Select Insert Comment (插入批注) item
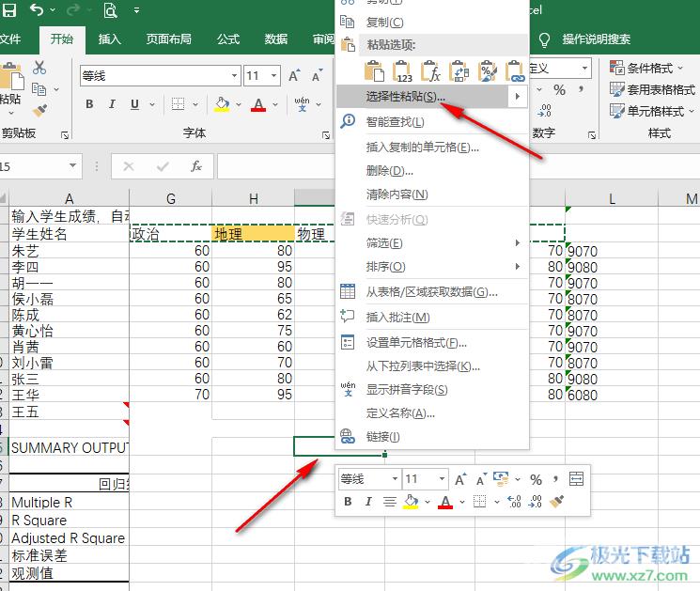This screenshot has height=591, width=700. [x=431, y=318]
